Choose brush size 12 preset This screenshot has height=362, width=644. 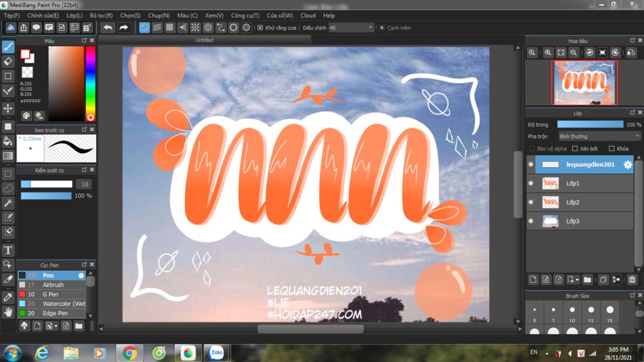tap(591, 314)
